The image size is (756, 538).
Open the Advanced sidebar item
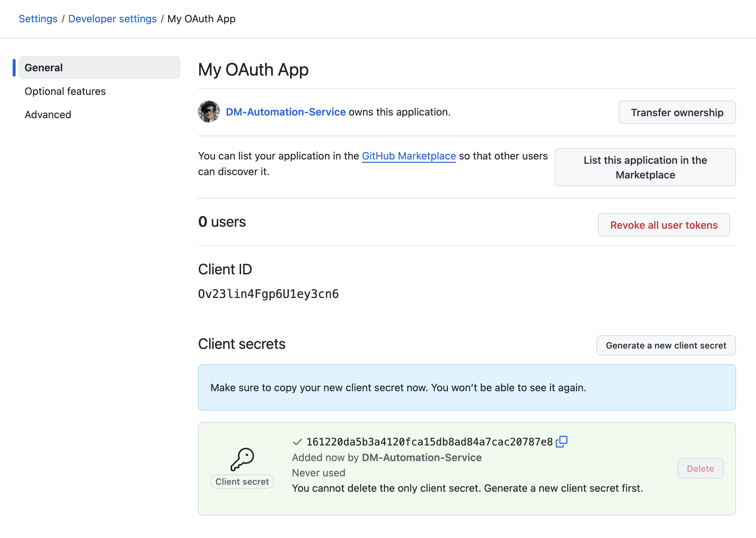point(48,115)
